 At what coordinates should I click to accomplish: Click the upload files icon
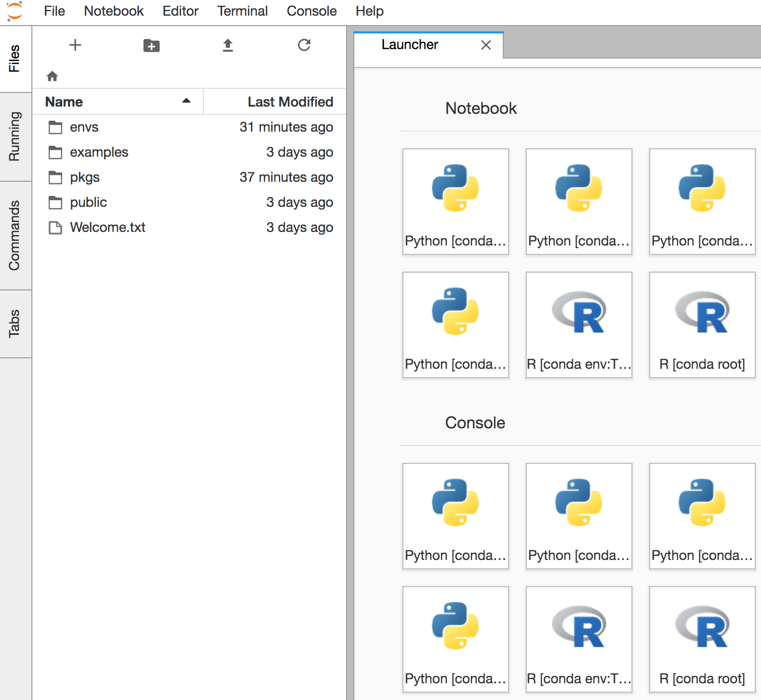click(x=228, y=45)
